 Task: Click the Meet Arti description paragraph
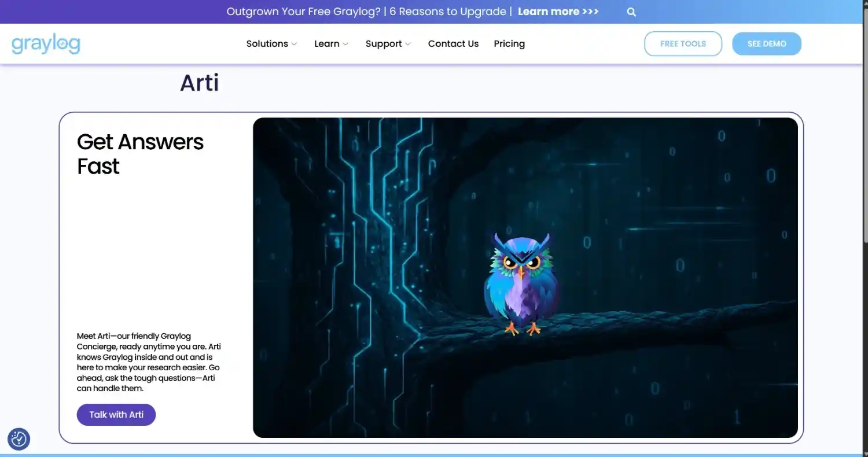[149, 362]
